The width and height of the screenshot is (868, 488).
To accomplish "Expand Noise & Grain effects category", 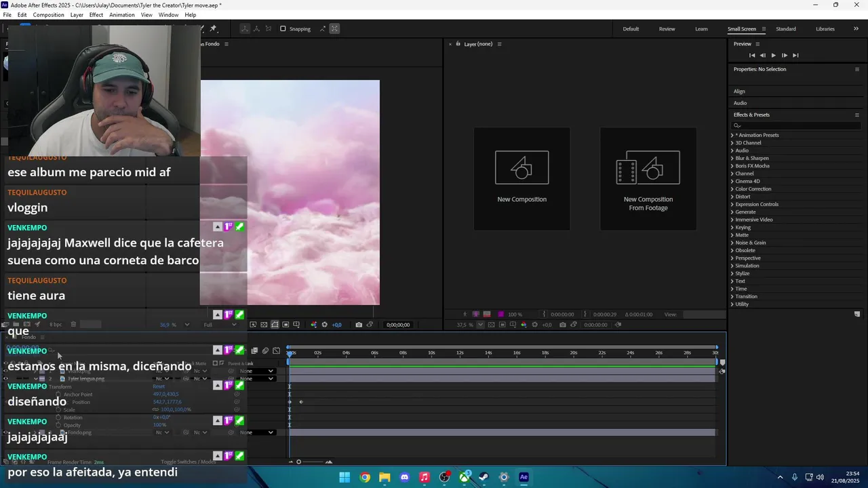I will [x=732, y=243].
